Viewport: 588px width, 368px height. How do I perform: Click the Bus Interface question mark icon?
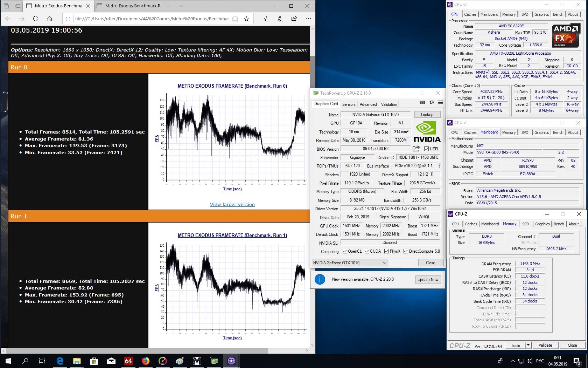click(439, 166)
